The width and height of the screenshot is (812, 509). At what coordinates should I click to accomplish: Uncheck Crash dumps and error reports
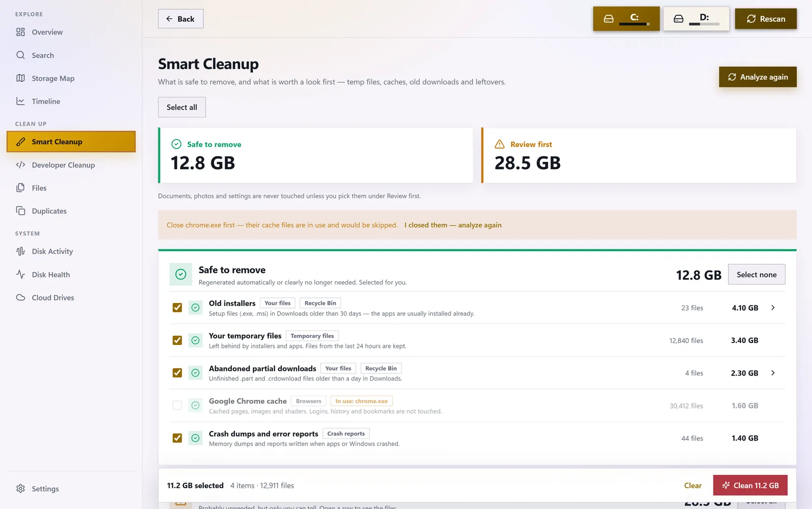click(x=177, y=438)
